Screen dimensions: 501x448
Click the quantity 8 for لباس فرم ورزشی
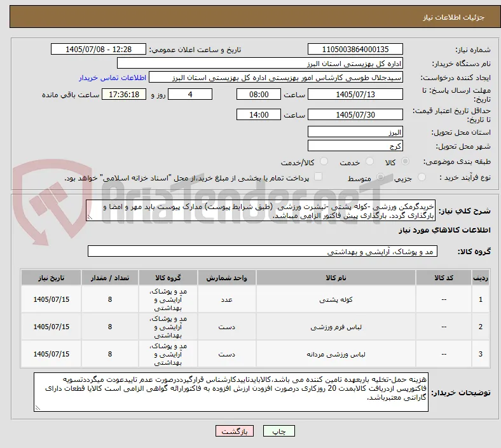pyautogui.click(x=110, y=327)
